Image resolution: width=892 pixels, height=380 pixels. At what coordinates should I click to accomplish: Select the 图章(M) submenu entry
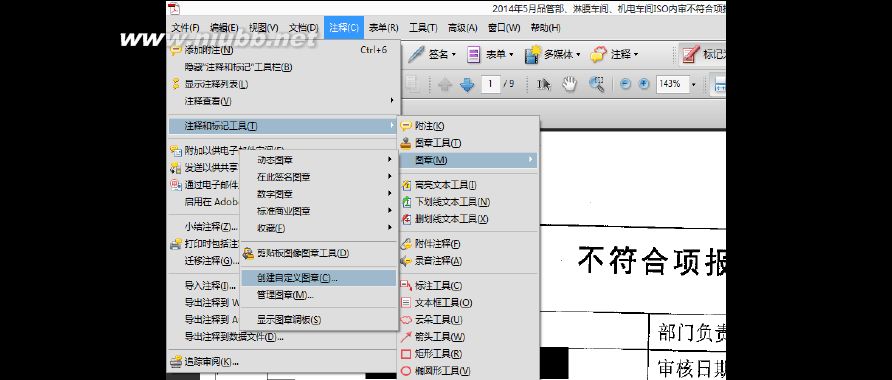click(468, 160)
